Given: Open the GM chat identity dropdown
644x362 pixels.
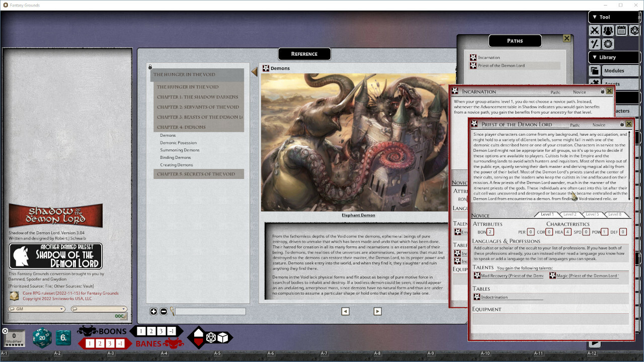Looking at the screenshot, I should [37, 309].
